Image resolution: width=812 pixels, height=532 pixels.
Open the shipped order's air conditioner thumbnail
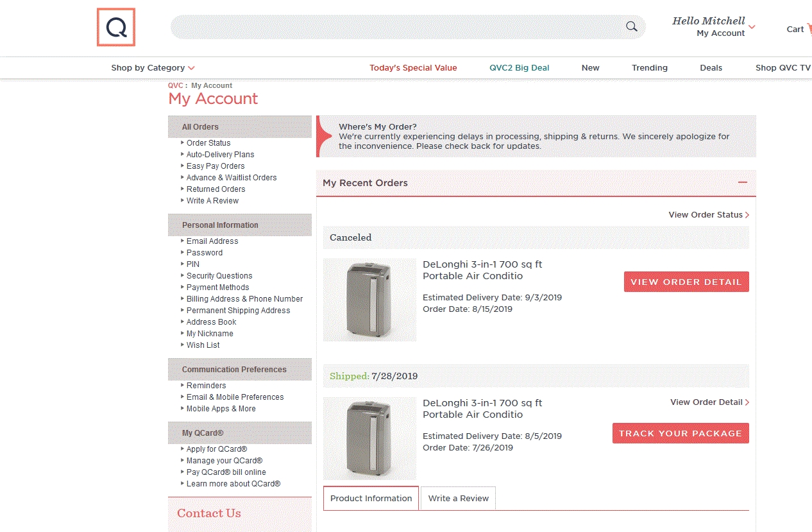(369, 438)
